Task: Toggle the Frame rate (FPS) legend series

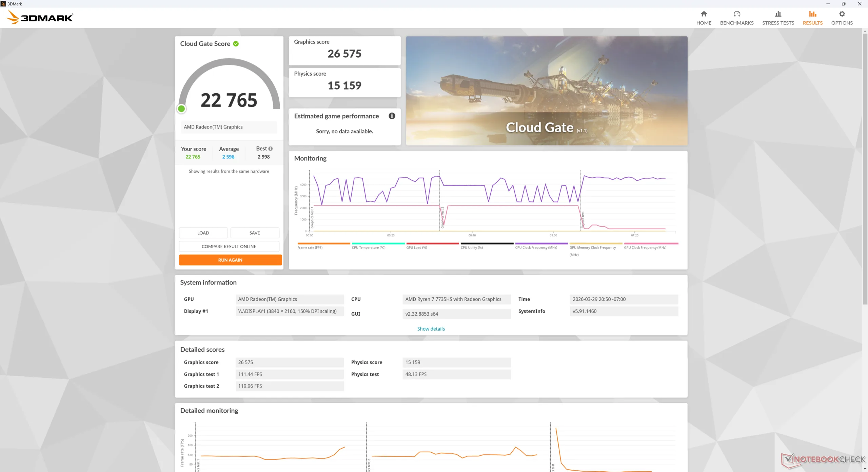Action: point(310,248)
